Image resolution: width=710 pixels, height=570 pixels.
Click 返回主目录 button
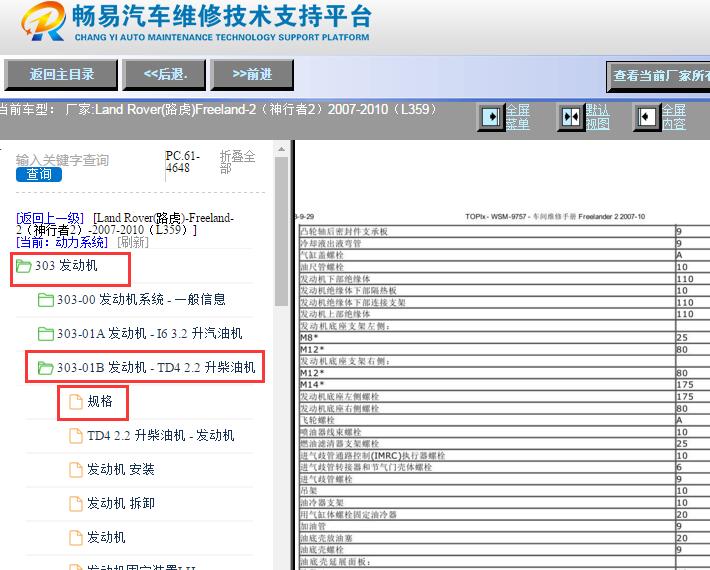click(61, 74)
